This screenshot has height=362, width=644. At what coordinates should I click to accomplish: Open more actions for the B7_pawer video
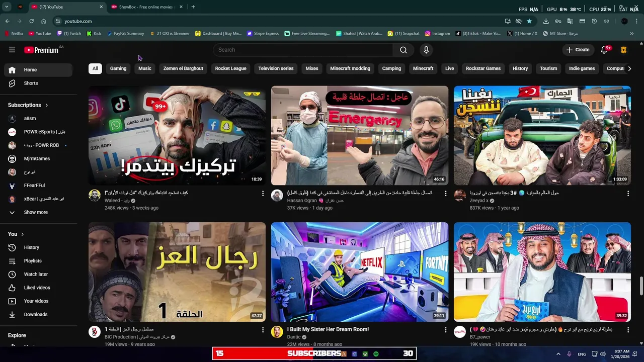[x=628, y=330]
